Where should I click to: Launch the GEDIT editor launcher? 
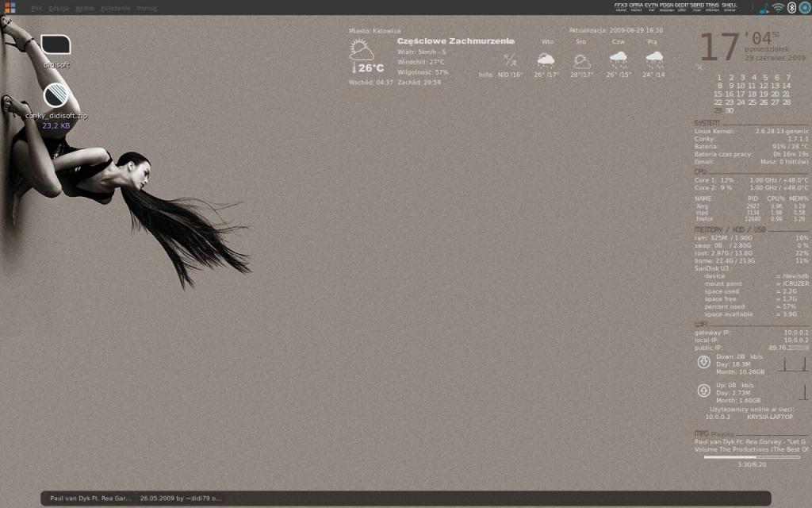[x=681, y=6]
